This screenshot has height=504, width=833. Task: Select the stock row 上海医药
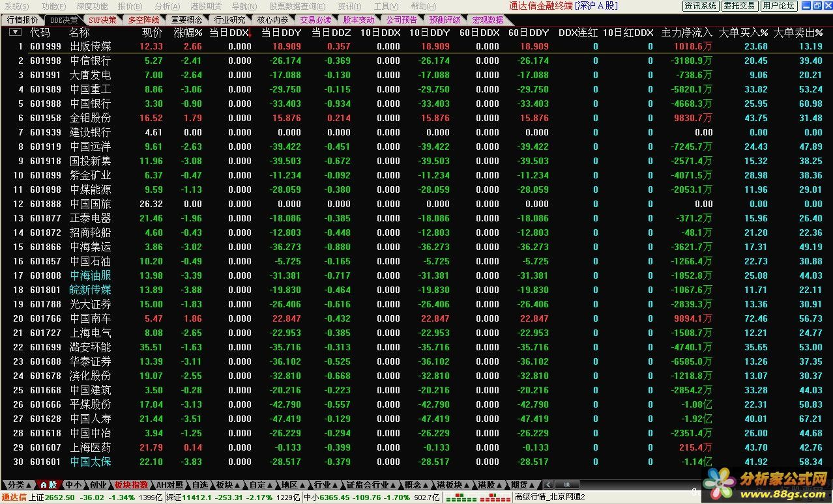416,447
